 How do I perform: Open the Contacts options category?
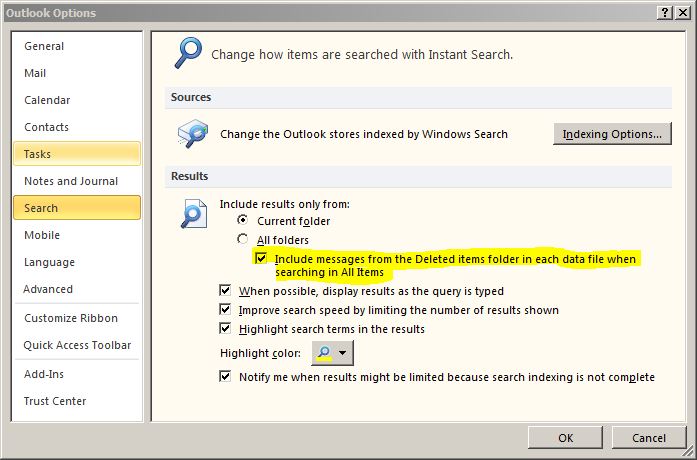point(77,127)
